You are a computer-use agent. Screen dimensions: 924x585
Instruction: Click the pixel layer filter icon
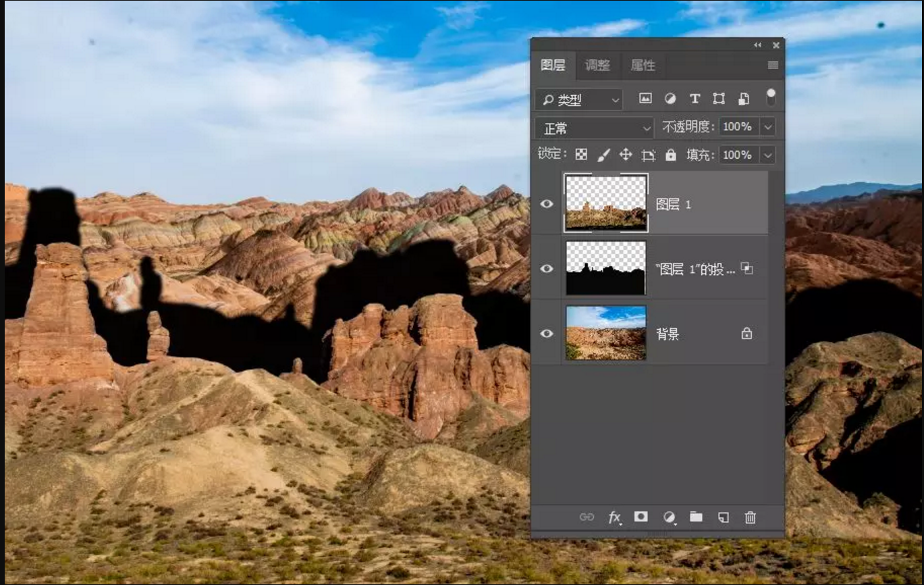[646, 99]
